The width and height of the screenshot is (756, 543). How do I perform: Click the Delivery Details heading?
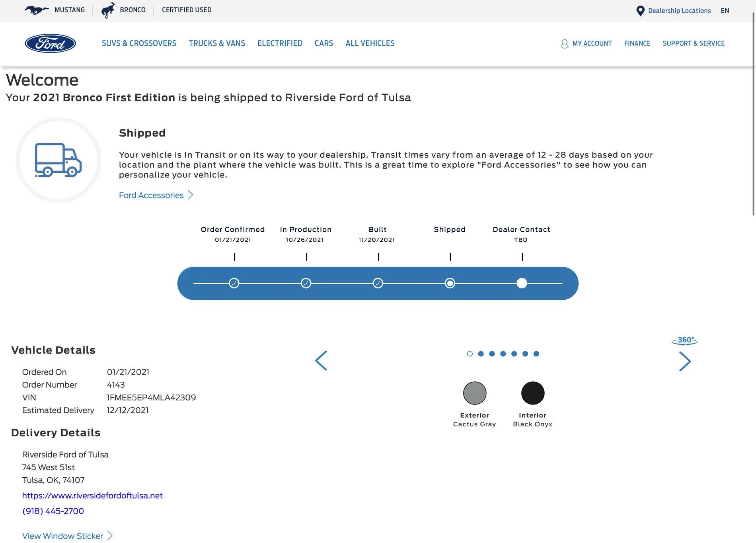(x=56, y=433)
